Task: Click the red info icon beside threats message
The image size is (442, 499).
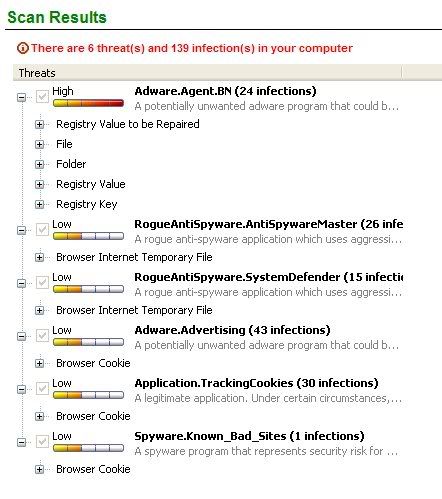Action: [23, 48]
